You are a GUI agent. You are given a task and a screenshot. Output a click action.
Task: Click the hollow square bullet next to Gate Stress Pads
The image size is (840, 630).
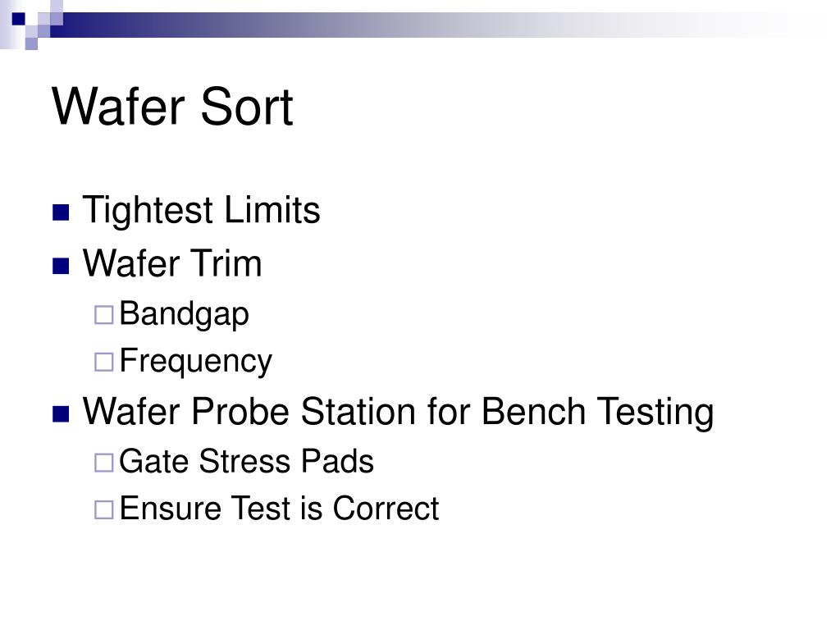(x=104, y=463)
